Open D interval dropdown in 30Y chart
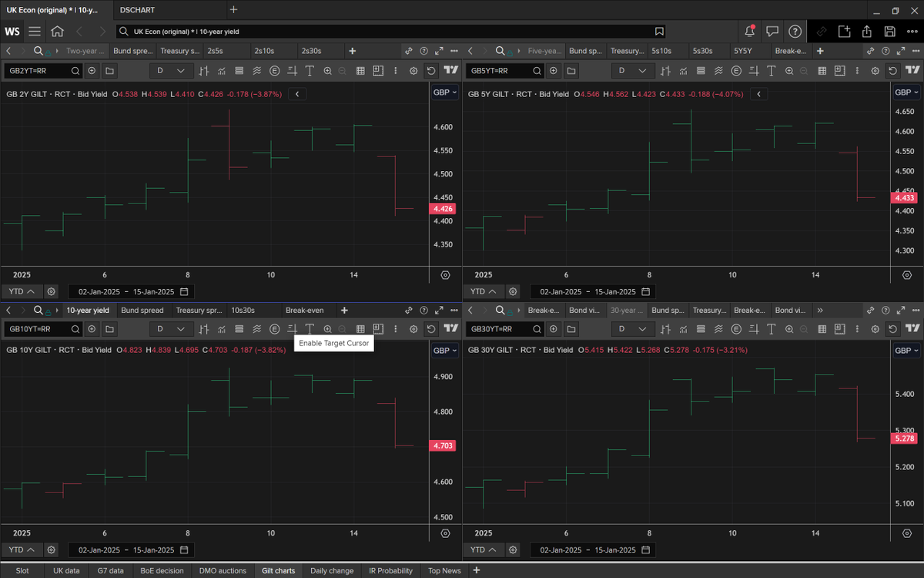This screenshot has width=924, height=578. 633,329
